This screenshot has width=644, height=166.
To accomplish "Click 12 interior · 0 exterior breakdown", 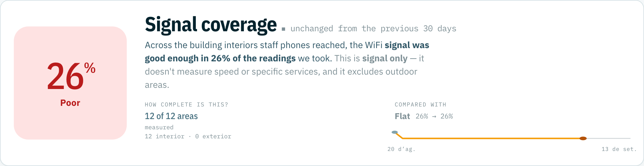I will pyautogui.click(x=188, y=137).
